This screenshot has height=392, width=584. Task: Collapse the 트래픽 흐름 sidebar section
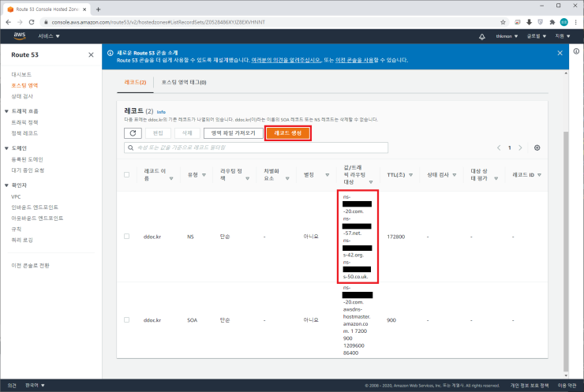tap(6, 111)
